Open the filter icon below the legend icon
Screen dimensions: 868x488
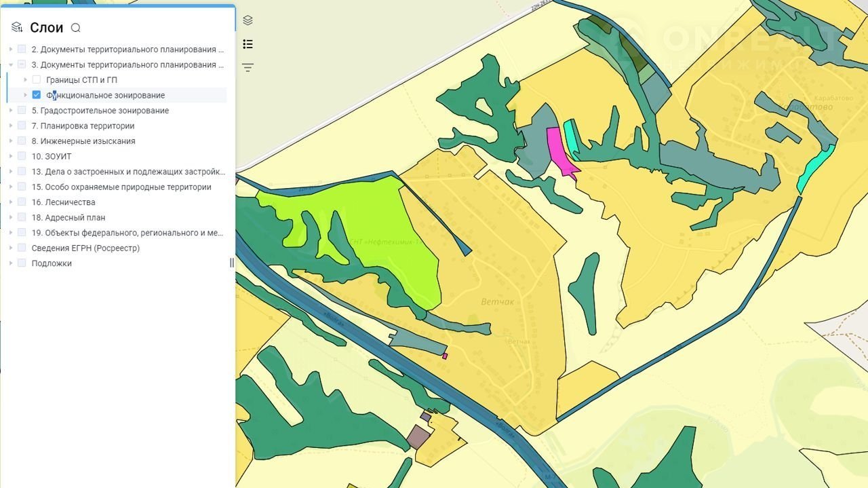[248, 67]
